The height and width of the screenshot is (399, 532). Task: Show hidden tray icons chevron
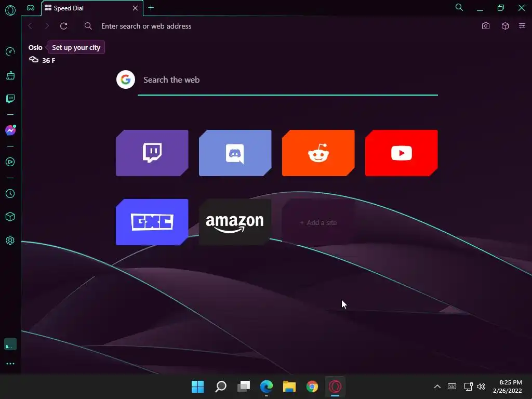tap(437, 387)
